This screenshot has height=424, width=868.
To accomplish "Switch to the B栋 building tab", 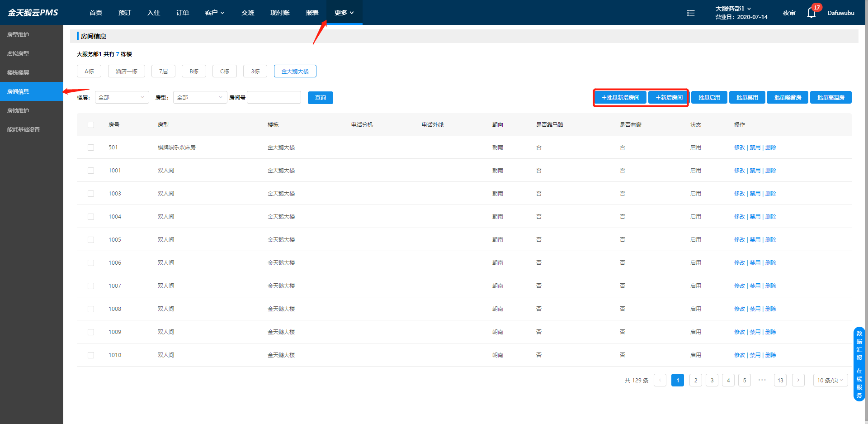I will pos(194,71).
